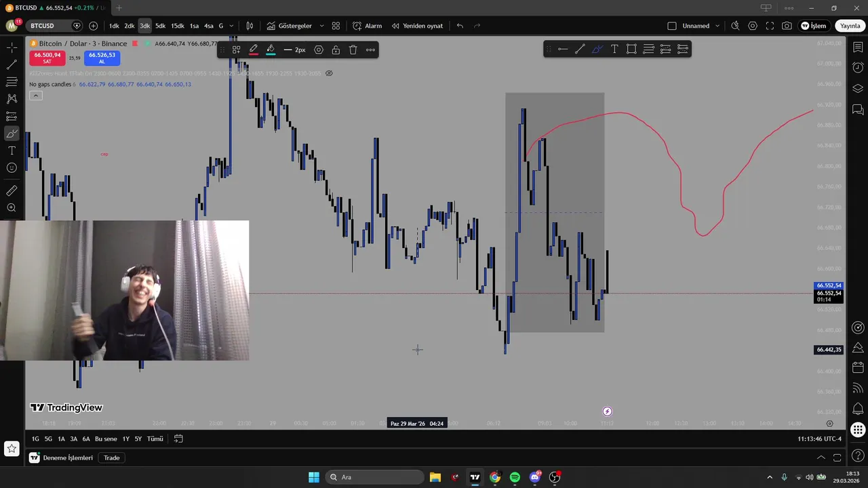Open quick search icon in top bar
This screenshot has width=868, height=488.
point(735,26)
